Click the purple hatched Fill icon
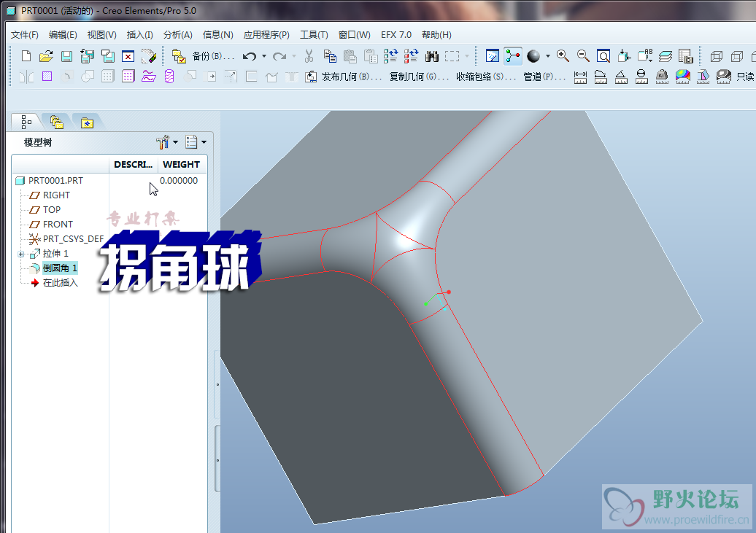Viewport: 756px width, 533px height. coord(47,76)
